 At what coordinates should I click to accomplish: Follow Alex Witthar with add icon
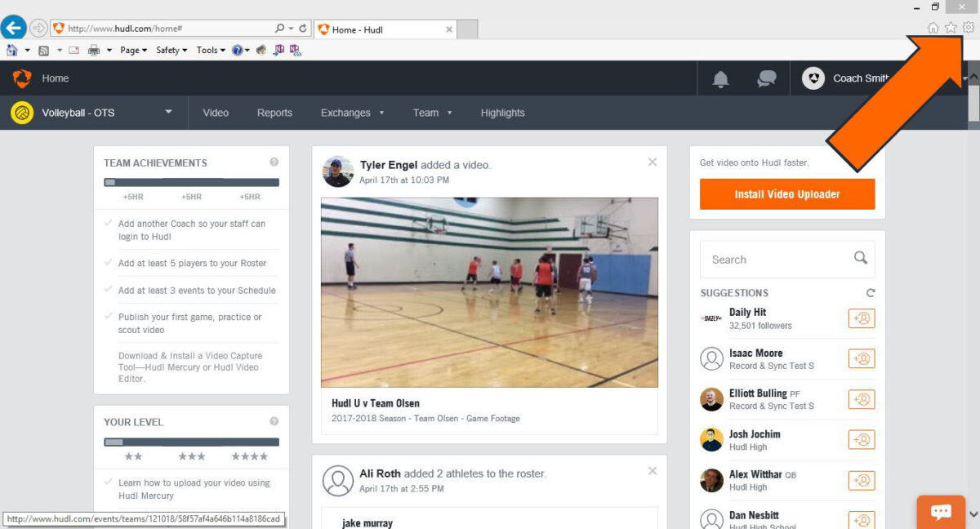862,480
